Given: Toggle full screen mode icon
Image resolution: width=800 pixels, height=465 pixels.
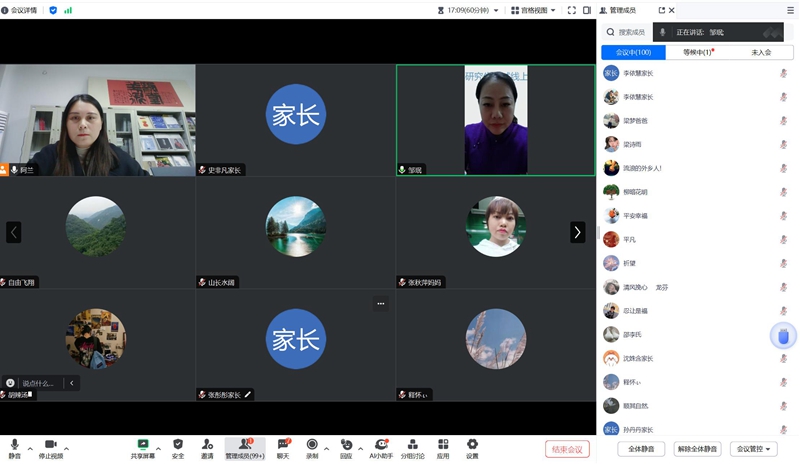Looking at the screenshot, I should coord(572,10).
